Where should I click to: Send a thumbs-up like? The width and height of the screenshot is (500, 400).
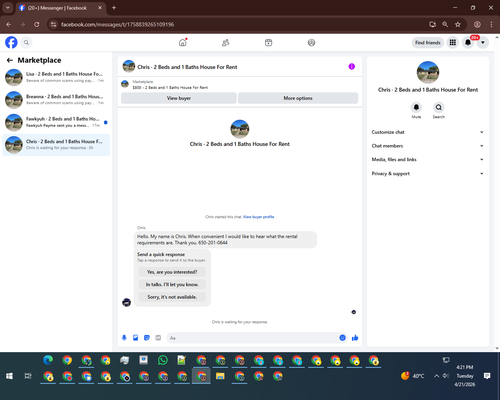pos(355,338)
